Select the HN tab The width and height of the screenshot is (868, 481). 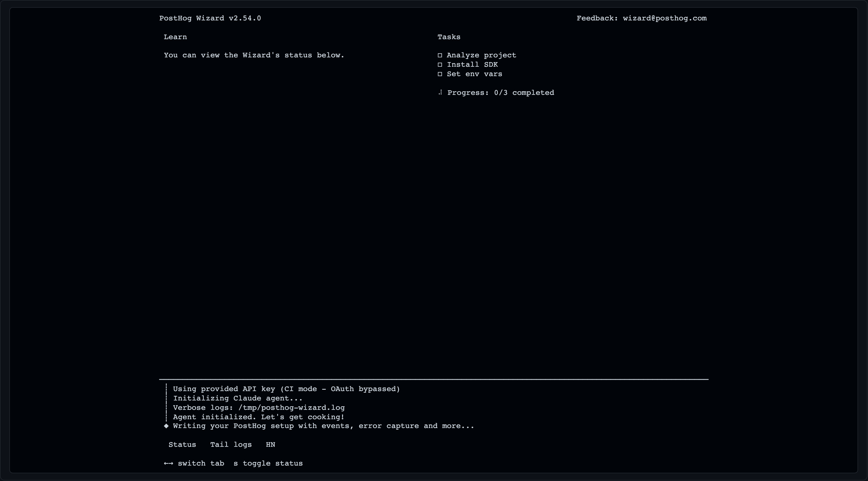[x=271, y=445]
